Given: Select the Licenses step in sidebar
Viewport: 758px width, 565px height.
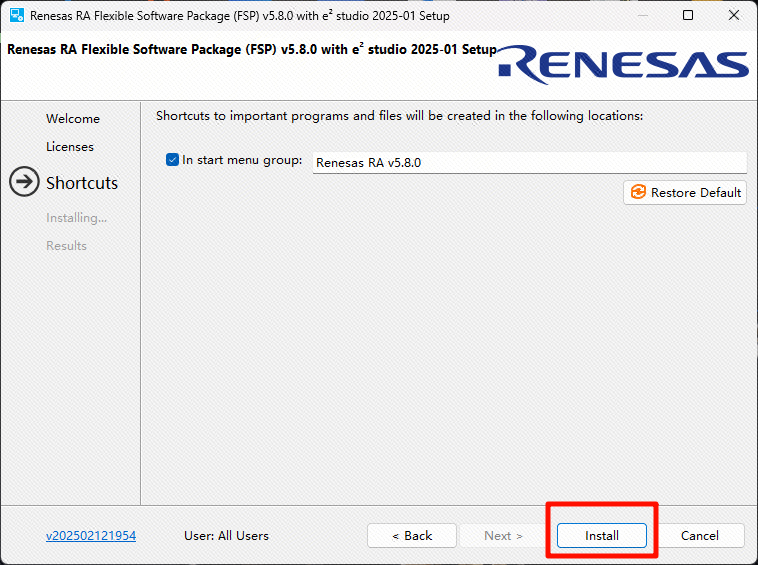Looking at the screenshot, I should (x=70, y=146).
